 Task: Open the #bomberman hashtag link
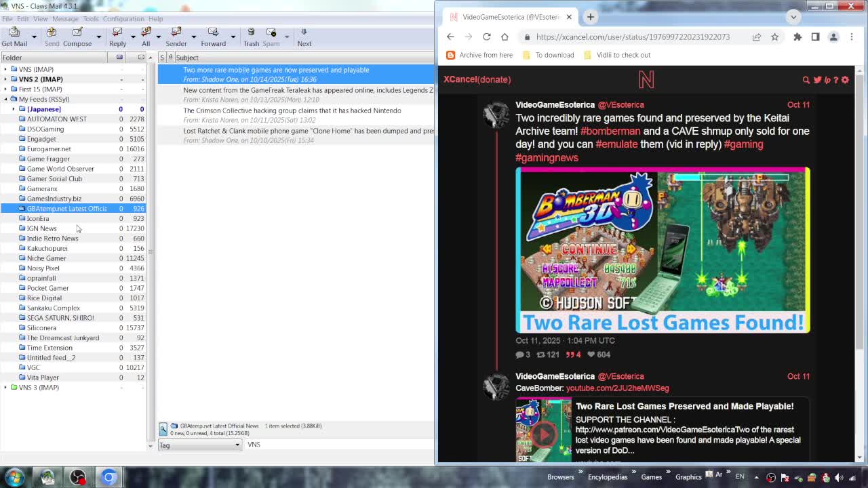610,131
